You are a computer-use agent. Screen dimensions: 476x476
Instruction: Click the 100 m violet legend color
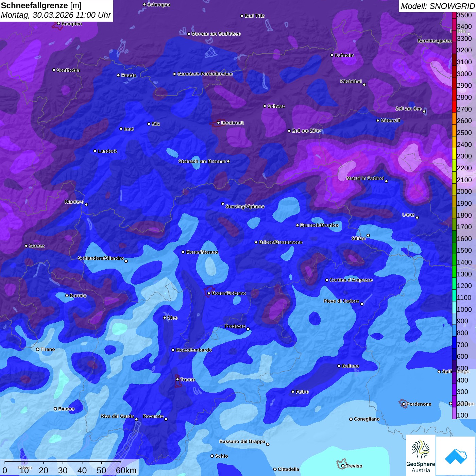click(x=454, y=413)
